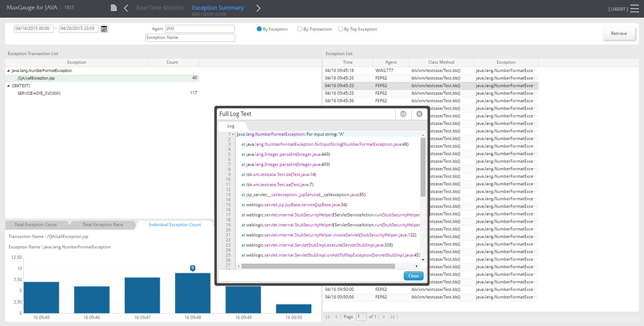The width and height of the screenshot is (644, 326).
Task: Close Full Log Text dialog with X icon
Action: (419, 114)
